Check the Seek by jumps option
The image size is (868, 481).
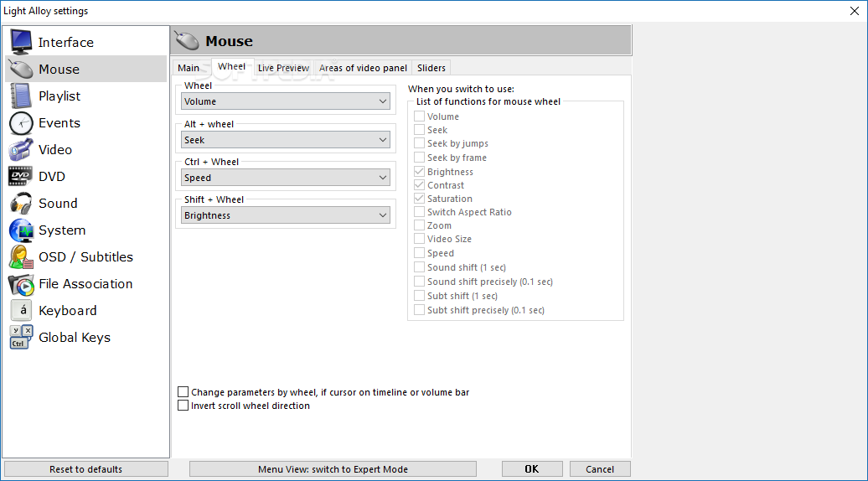pos(419,143)
